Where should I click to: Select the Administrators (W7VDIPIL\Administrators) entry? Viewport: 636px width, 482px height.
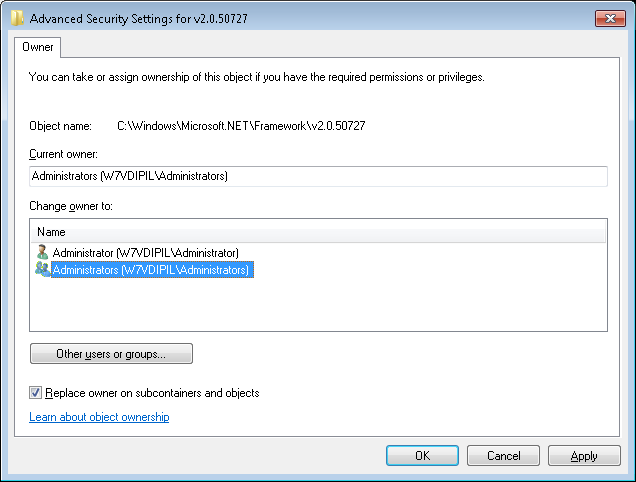[150, 270]
